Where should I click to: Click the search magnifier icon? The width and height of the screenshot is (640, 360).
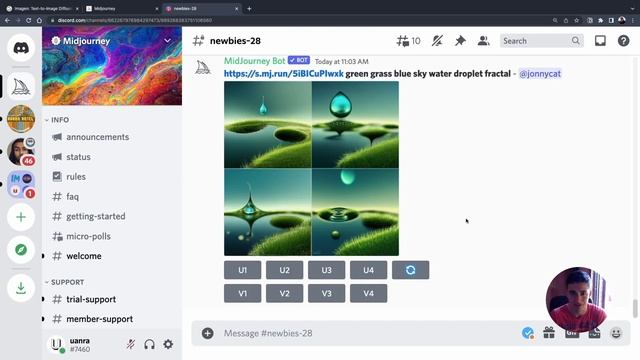pyautogui.click(x=576, y=41)
